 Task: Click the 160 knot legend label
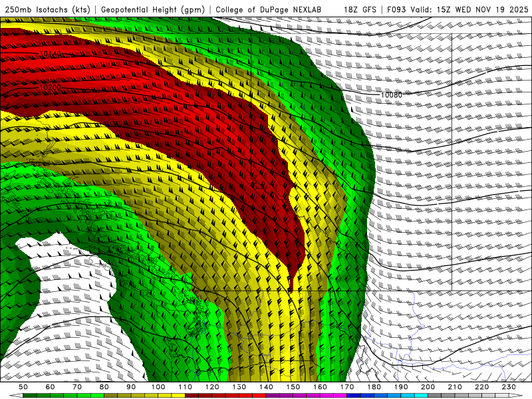click(320, 387)
